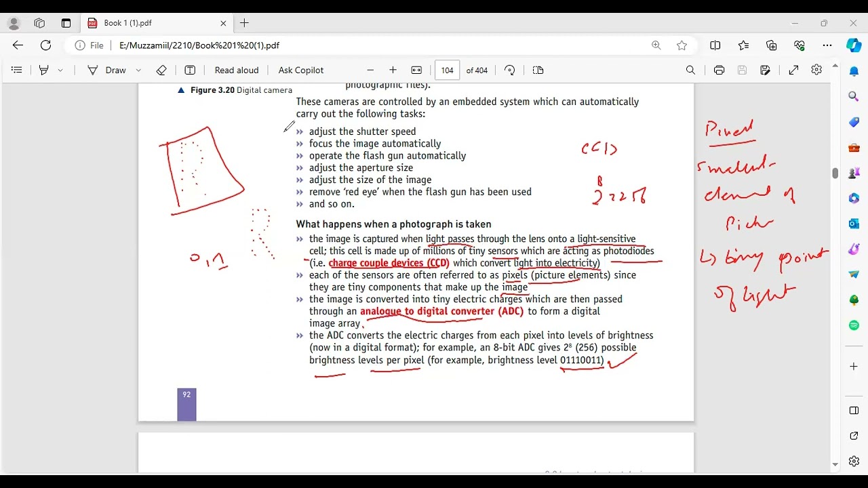
Task: Click the heading "What happens when a photograph is taken"
Action: click(x=393, y=224)
